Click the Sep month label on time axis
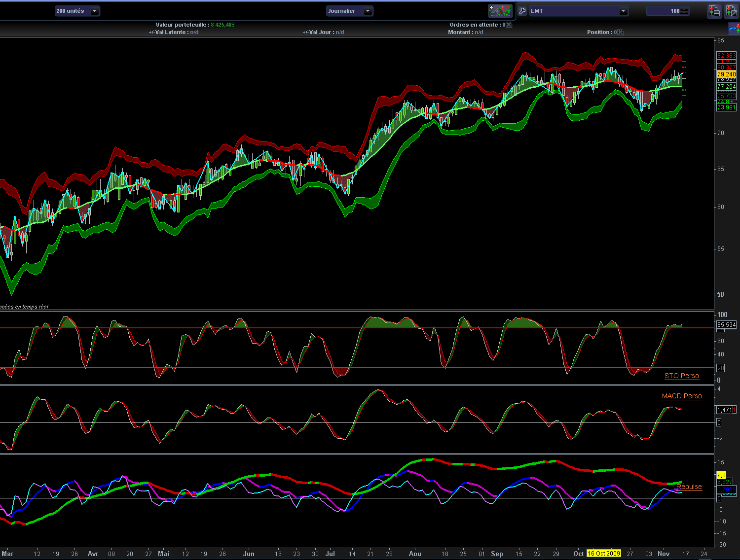 [x=497, y=554]
